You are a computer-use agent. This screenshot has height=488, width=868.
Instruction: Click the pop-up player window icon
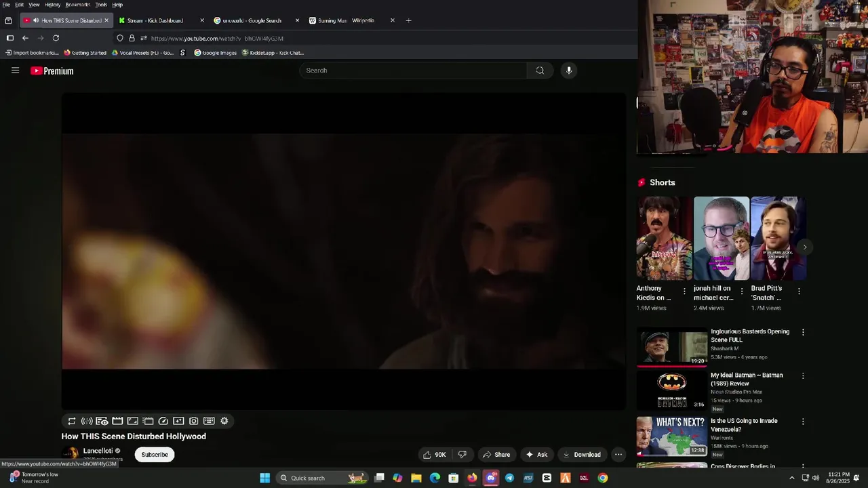pos(148,421)
